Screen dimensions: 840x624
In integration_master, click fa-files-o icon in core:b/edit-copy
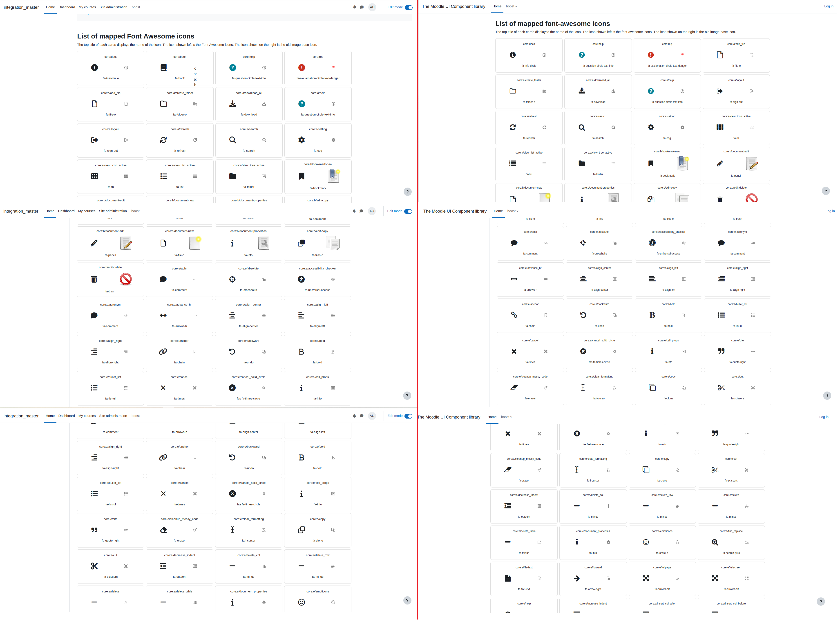tap(302, 243)
